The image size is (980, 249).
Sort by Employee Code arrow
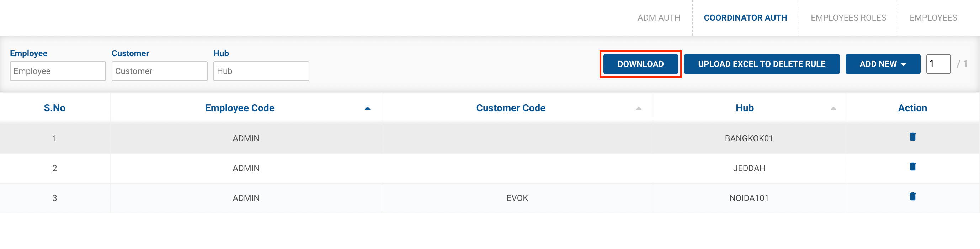tap(367, 108)
